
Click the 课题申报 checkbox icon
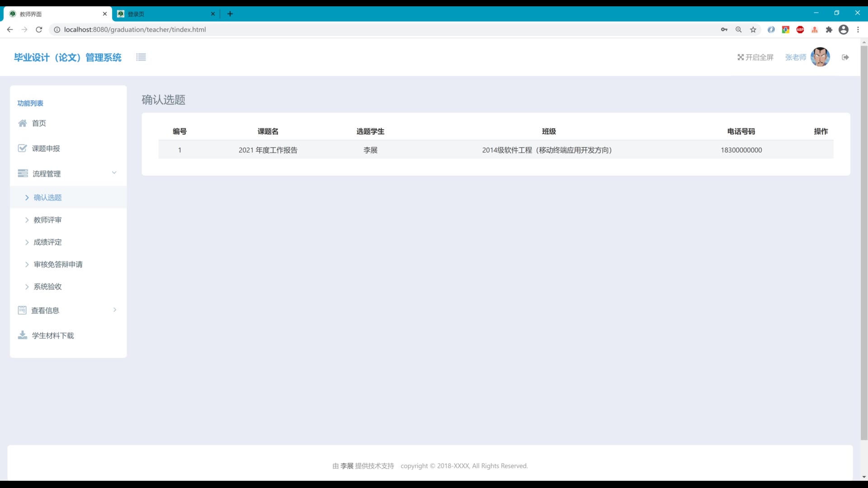(22, 148)
